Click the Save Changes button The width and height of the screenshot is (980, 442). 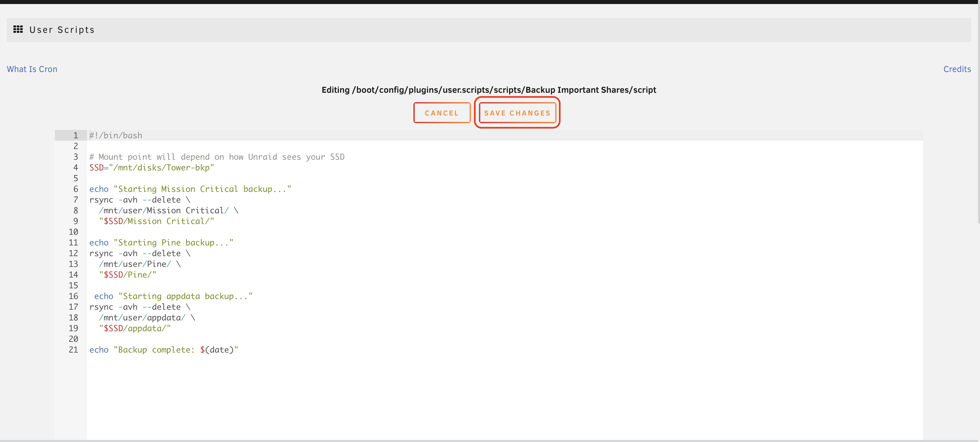point(517,113)
